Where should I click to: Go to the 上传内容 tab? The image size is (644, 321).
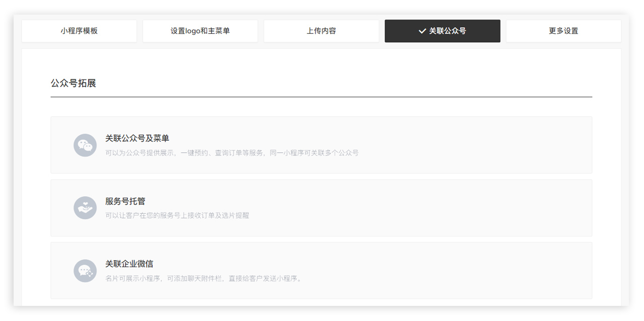pos(321,31)
